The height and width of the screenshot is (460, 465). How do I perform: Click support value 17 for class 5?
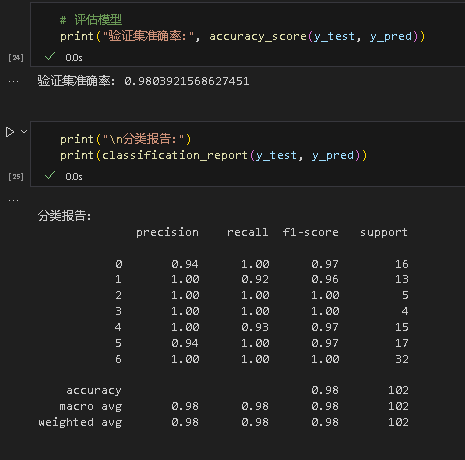pos(402,343)
